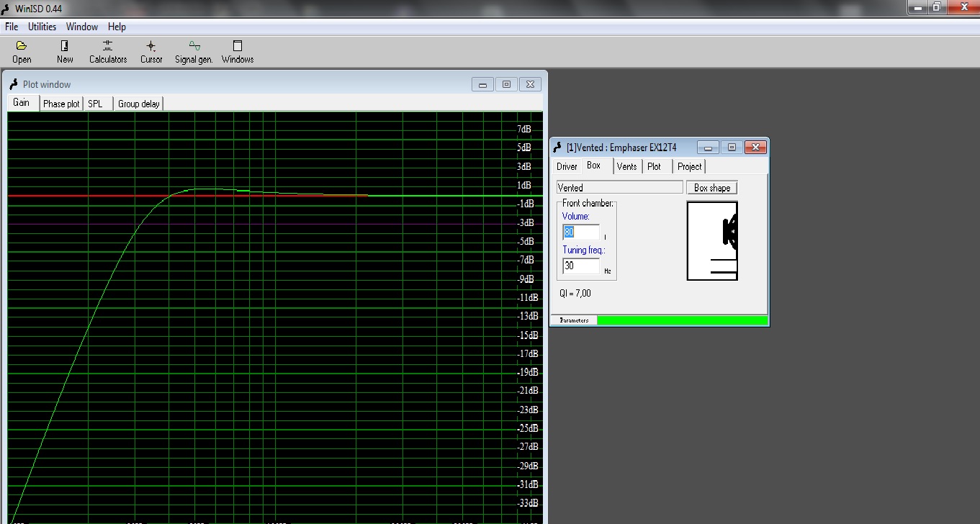The height and width of the screenshot is (524, 980).
Task: Select the Driver tab
Action: click(x=567, y=166)
